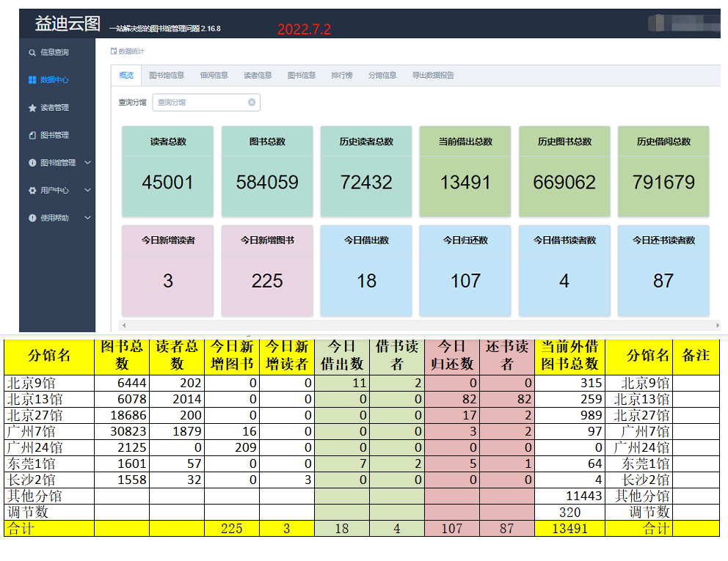Open the 借阅信息 tab

(214, 76)
